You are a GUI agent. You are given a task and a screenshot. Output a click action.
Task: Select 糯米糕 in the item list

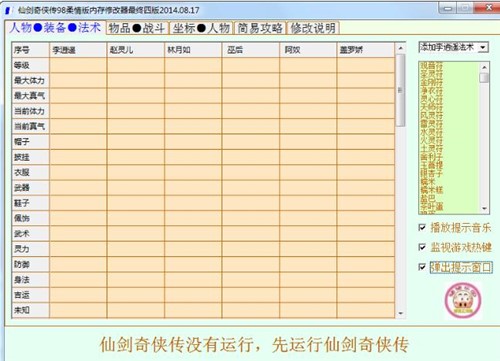coord(431,190)
